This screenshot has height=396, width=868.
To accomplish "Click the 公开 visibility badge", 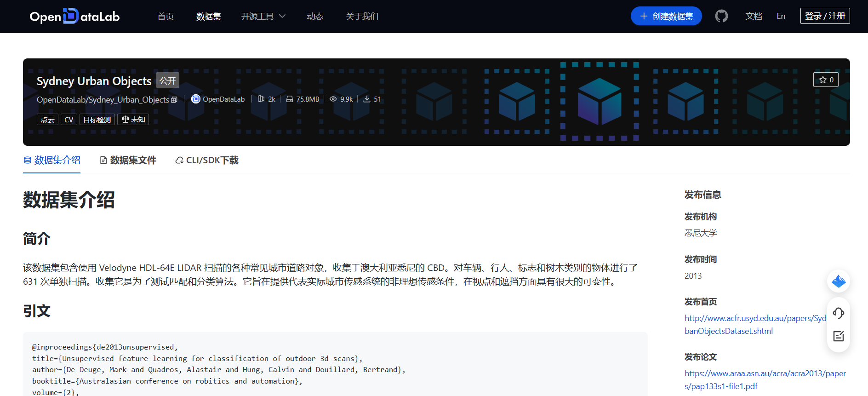I will (x=168, y=80).
